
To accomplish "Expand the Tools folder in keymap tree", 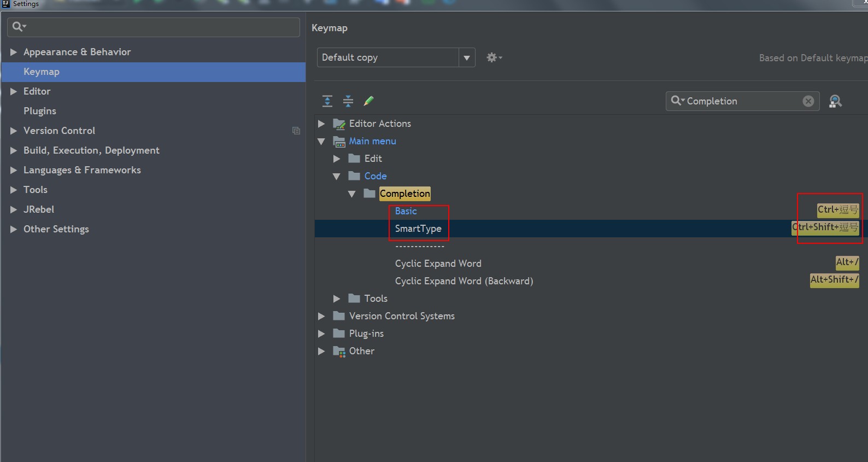I will (337, 299).
